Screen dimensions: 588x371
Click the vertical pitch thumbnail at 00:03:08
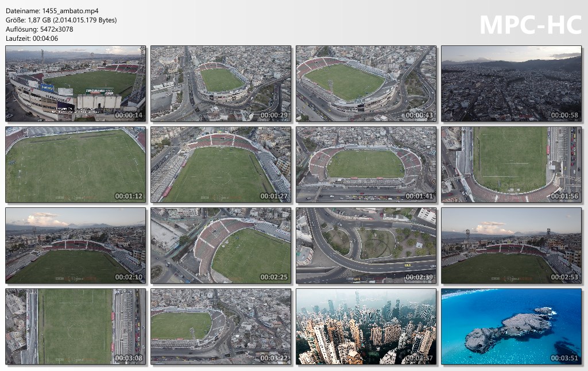[x=75, y=327]
